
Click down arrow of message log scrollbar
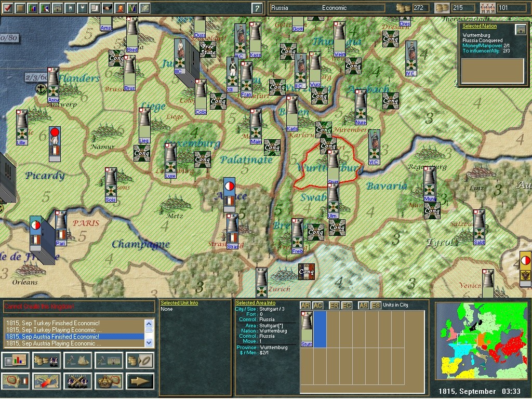point(149,343)
